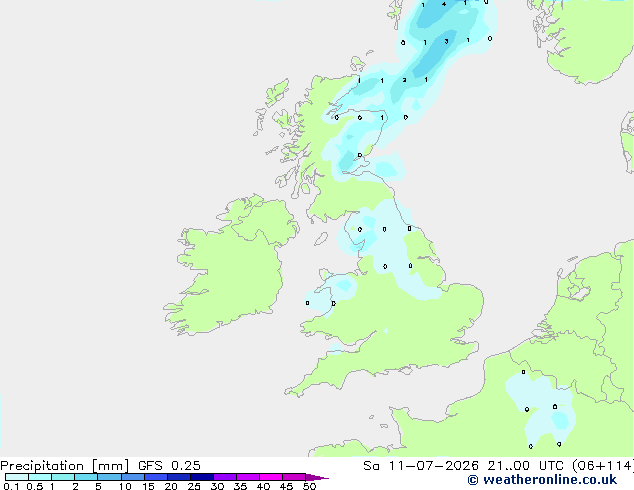Click the '0.5' legend scale label
Image resolution: width=634 pixels, height=490 pixels.
coord(35,486)
